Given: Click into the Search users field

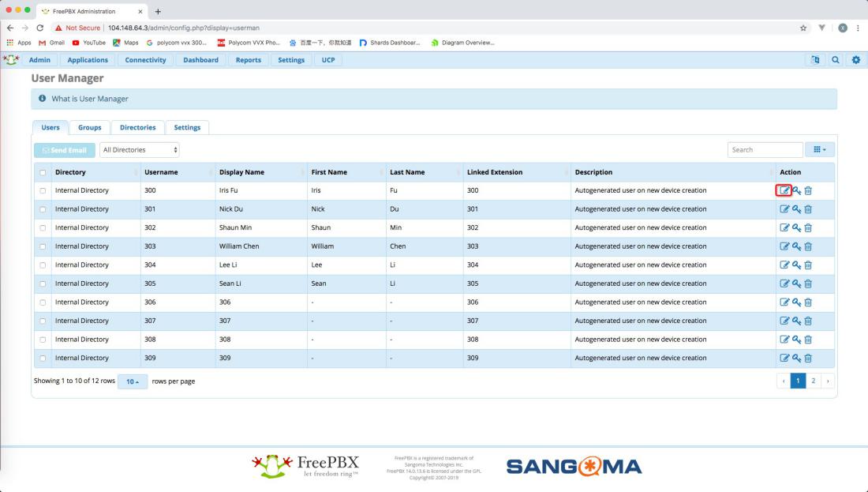Looking at the screenshot, I should (764, 149).
